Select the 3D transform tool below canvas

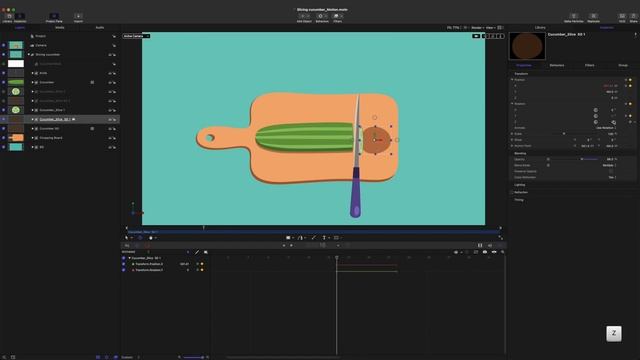140,238
